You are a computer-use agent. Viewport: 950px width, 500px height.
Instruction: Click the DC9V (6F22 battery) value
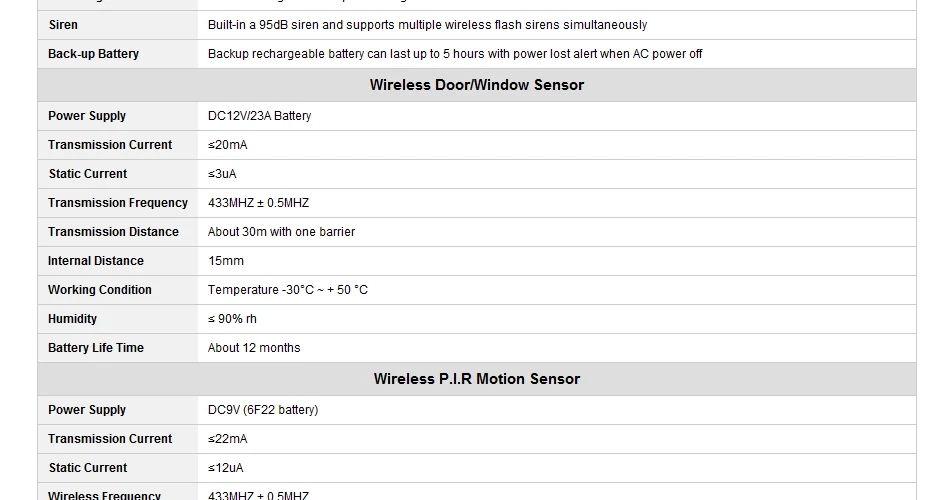tap(263, 410)
